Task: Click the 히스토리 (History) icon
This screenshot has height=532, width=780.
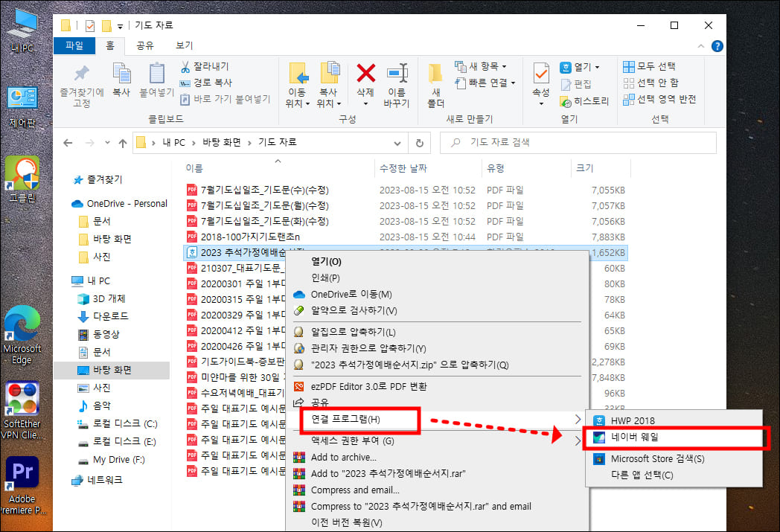Action: pos(586,100)
